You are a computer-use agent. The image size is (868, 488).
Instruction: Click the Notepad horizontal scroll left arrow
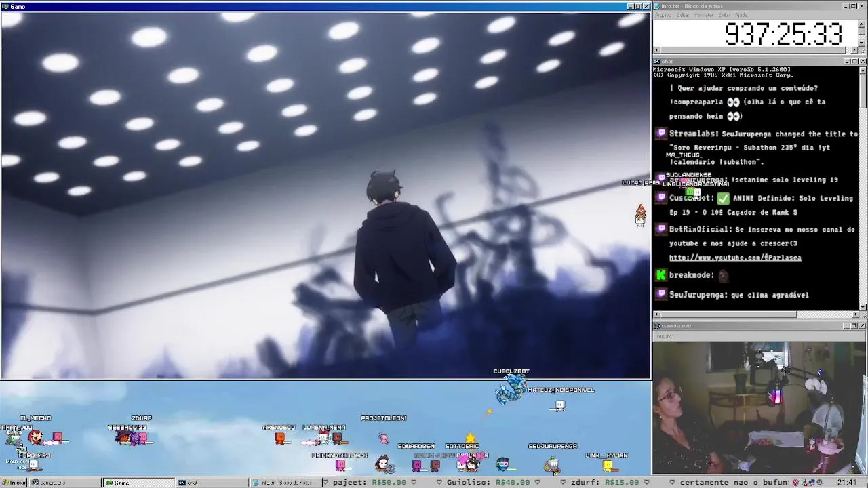(656, 50)
